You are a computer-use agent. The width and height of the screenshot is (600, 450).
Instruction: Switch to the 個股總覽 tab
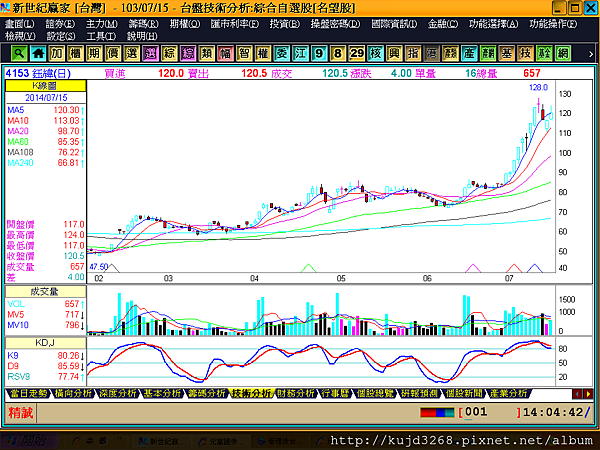pos(375,393)
